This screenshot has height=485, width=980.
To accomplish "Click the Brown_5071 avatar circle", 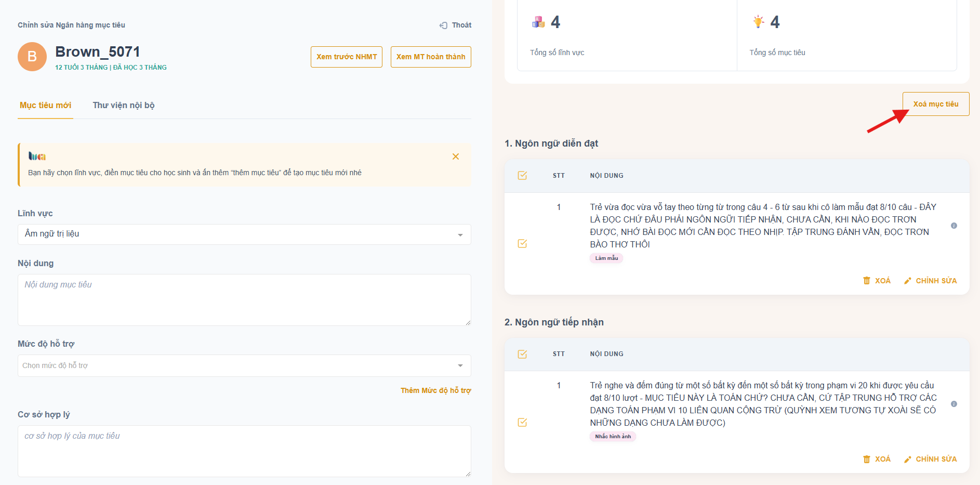I will (x=32, y=57).
